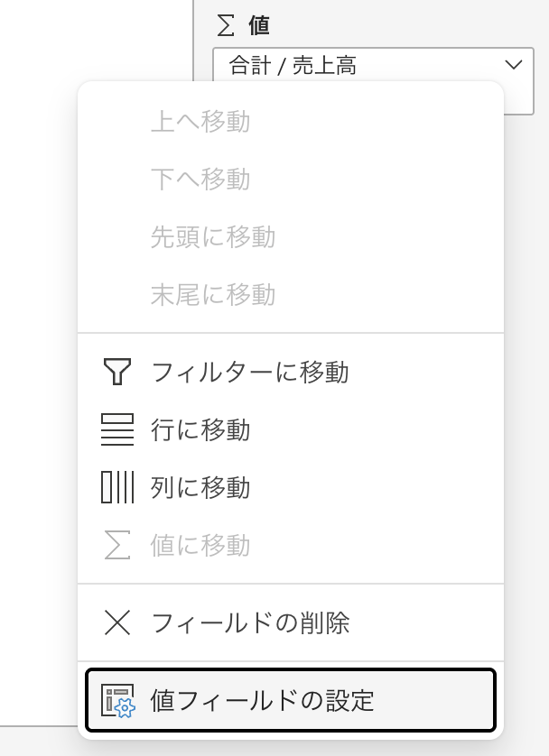This screenshot has height=756, width=549.
Task: Click the 値に移動 menu text
Action: 200,545
